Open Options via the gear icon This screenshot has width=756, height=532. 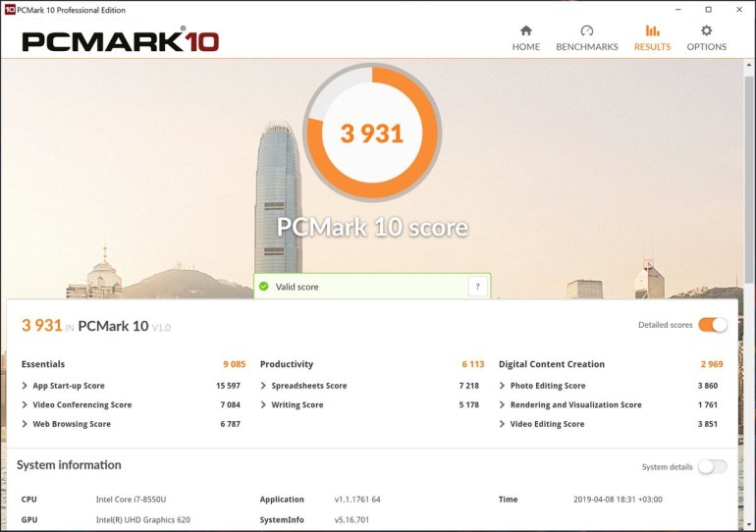pos(706,30)
